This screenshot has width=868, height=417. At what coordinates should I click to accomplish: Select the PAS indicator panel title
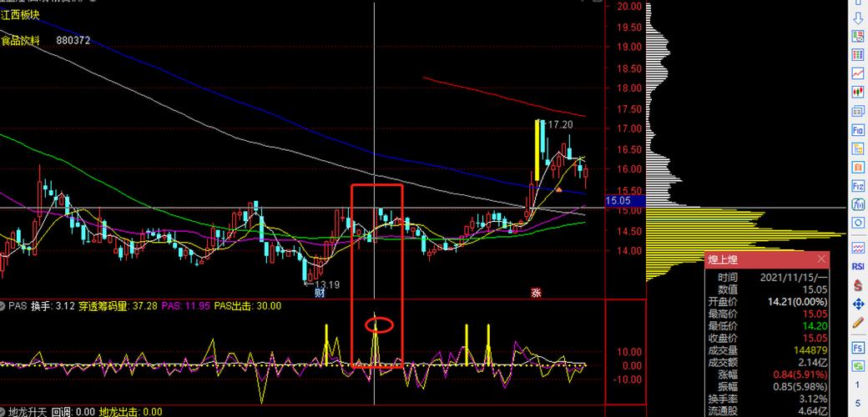[x=18, y=306]
